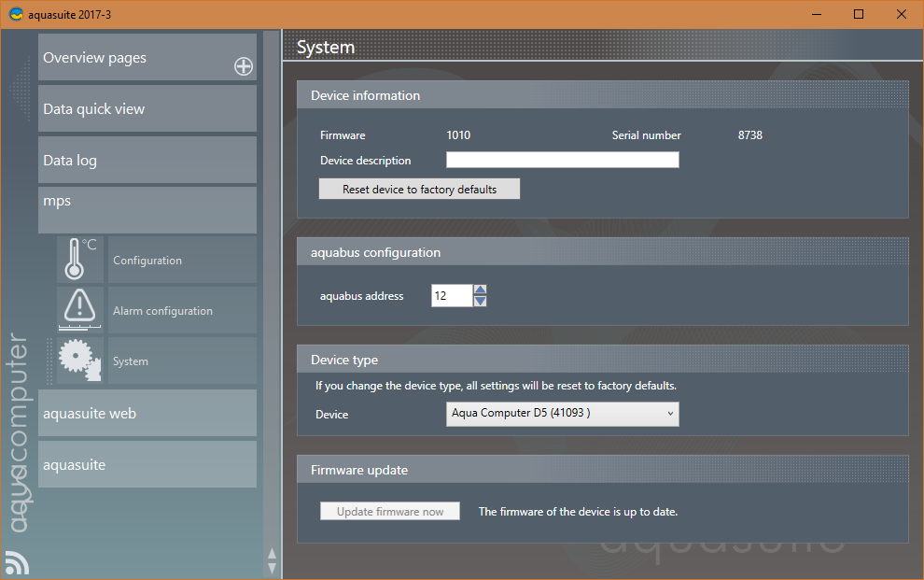The height and width of the screenshot is (580, 924).
Task: Expand the mps device section
Action: point(147,209)
